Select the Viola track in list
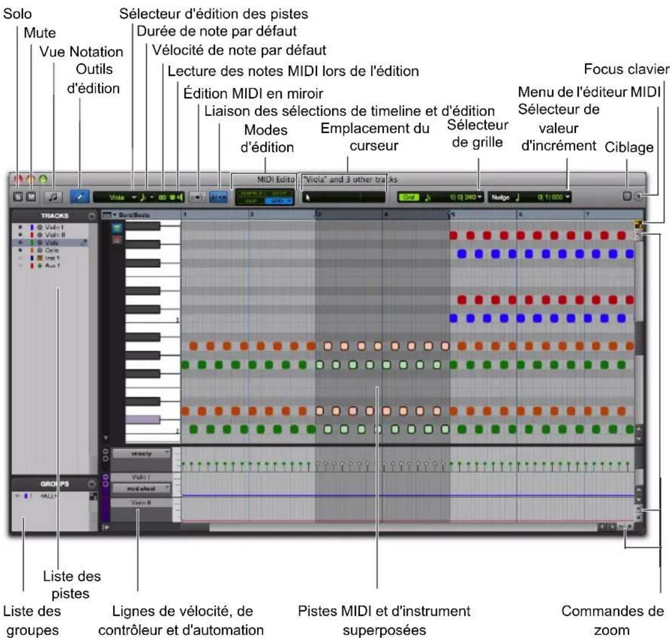Image resolution: width=672 pixels, height=638 pixels. (x=52, y=242)
